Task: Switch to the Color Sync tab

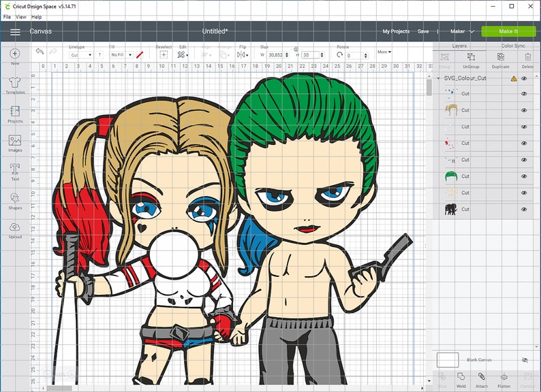Action: [x=513, y=46]
